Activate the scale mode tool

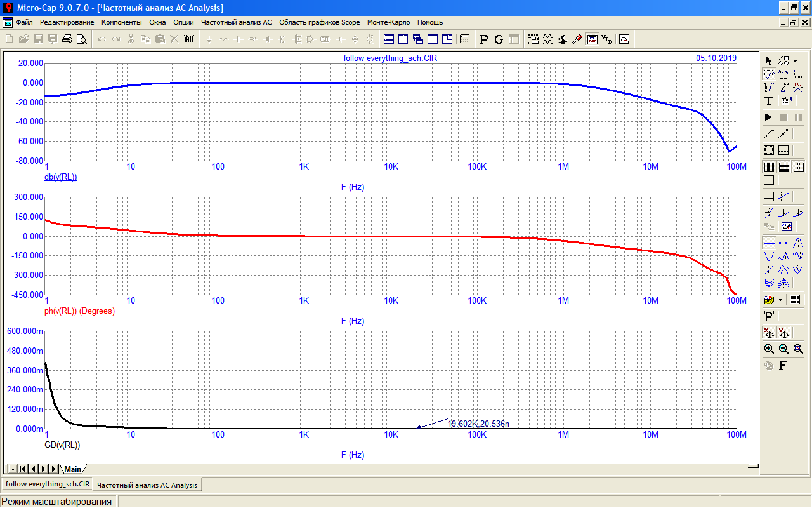click(769, 74)
